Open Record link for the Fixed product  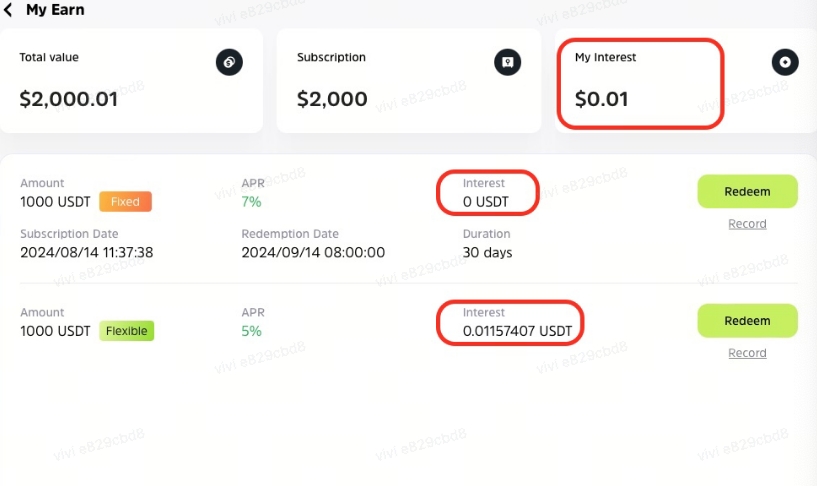point(747,224)
